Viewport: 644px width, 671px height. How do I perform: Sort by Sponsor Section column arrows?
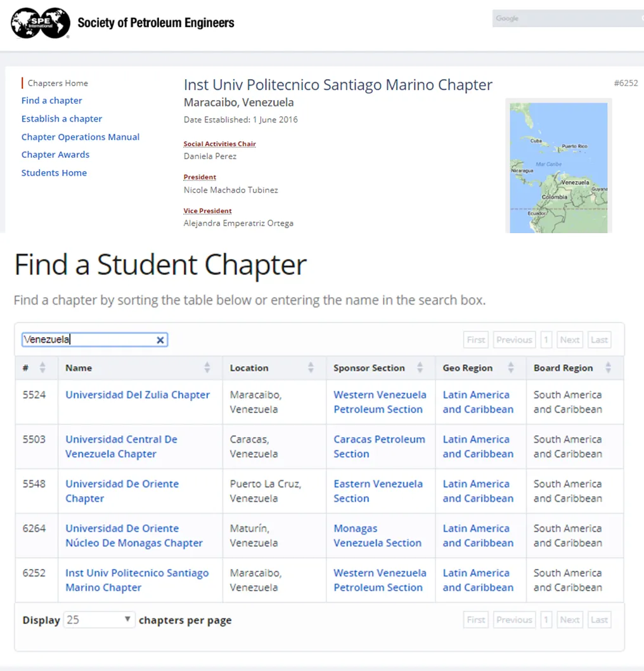420,367
